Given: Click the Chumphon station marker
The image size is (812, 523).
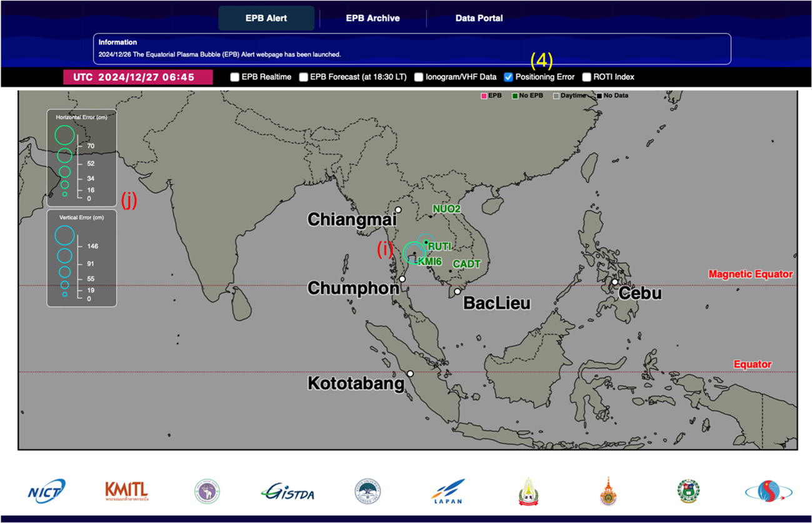Looking at the screenshot, I should pyautogui.click(x=403, y=279).
